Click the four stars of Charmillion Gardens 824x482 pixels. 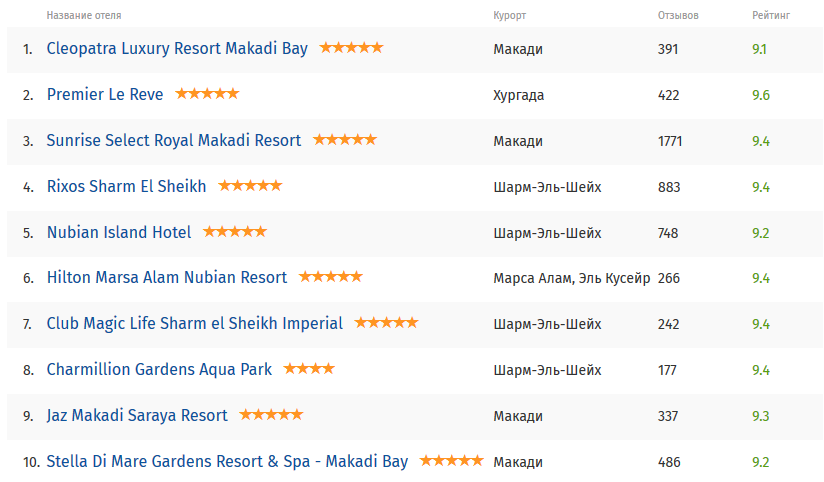pos(309,370)
